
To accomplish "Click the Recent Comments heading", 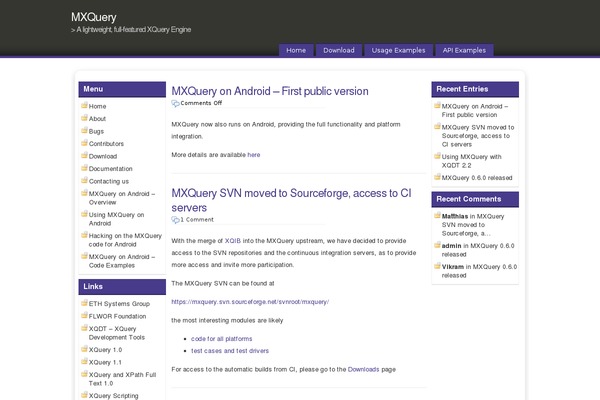I will pos(468,199).
